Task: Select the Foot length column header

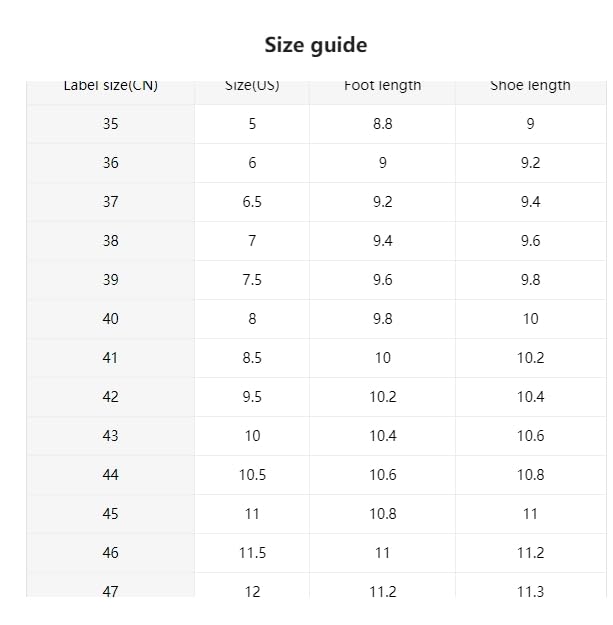Action: 382,87
